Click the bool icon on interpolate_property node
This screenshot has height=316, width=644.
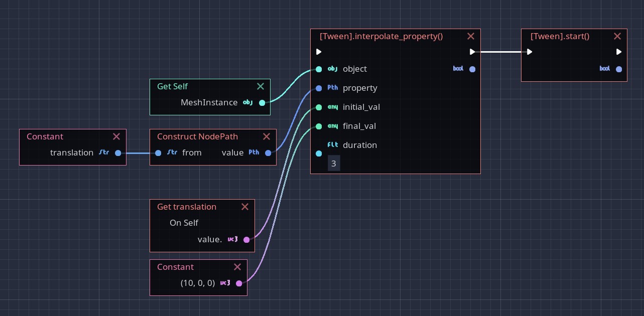[x=458, y=69]
